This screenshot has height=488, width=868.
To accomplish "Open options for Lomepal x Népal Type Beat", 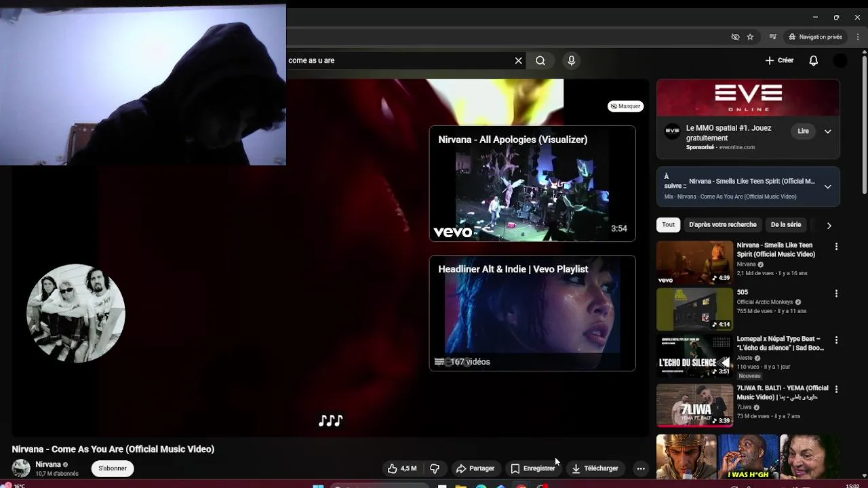I will [836, 340].
